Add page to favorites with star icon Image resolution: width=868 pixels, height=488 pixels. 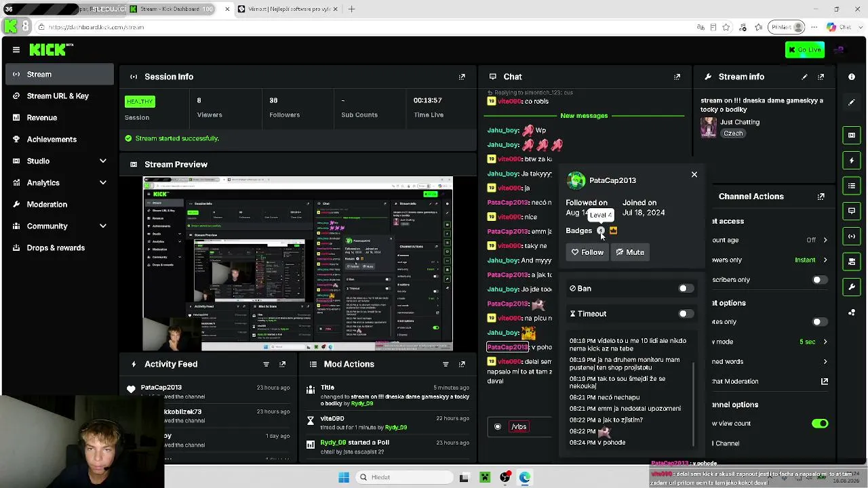726,27
